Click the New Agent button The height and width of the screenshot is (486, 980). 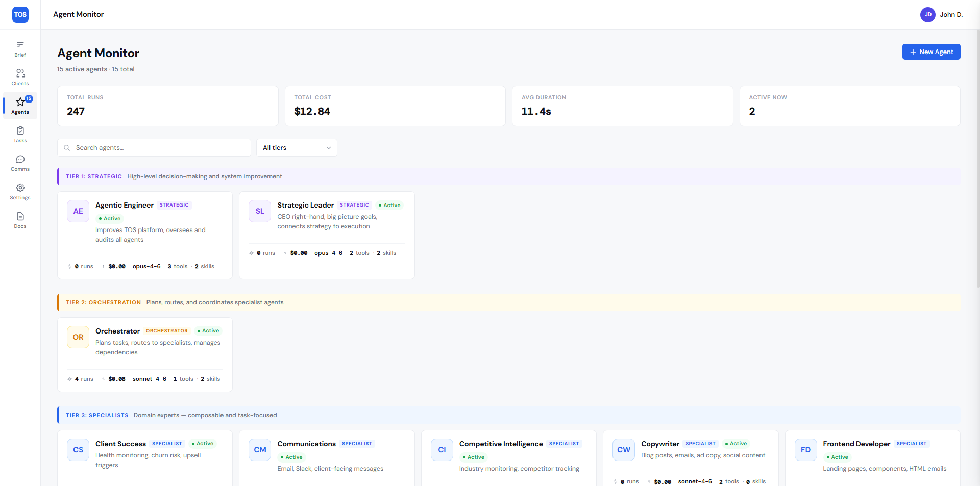click(x=931, y=52)
